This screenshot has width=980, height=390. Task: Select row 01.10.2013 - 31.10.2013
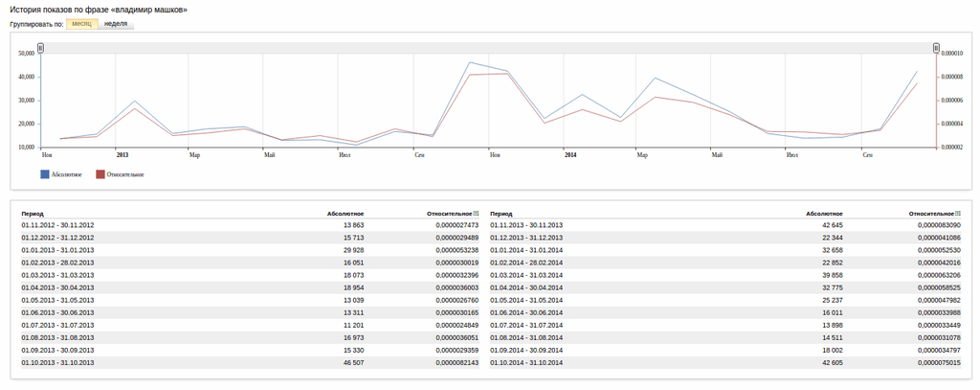pos(250,362)
